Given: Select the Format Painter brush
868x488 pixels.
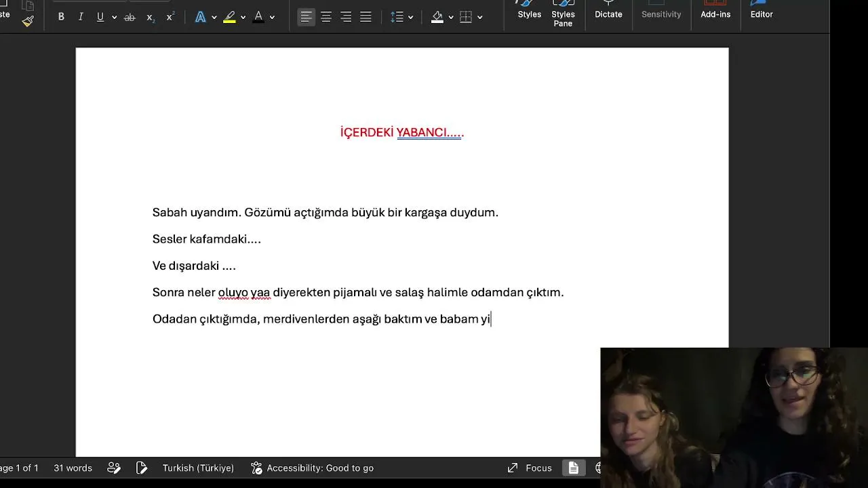Looking at the screenshot, I should pos(28,21).
